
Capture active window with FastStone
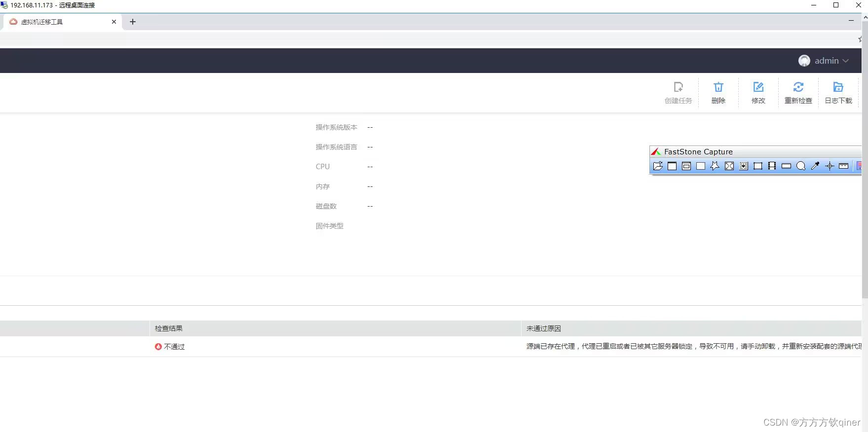672,166
